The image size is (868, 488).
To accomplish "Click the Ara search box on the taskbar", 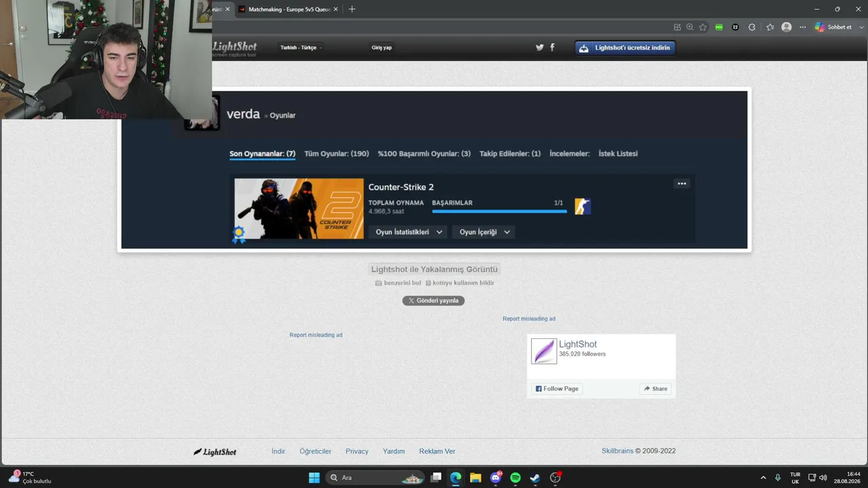I will coord(375,478).
